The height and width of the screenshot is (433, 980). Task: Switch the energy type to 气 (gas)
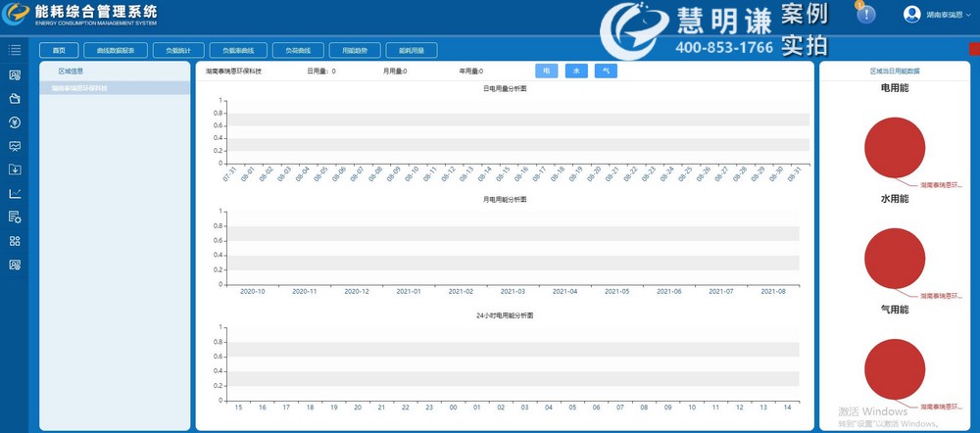(606, 72)
